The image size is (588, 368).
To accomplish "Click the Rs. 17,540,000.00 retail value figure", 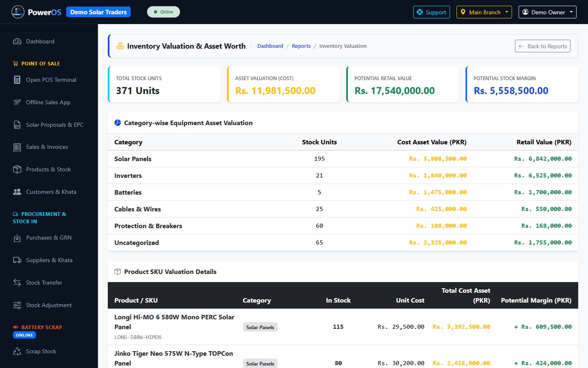I will click(x=394, y=91).
